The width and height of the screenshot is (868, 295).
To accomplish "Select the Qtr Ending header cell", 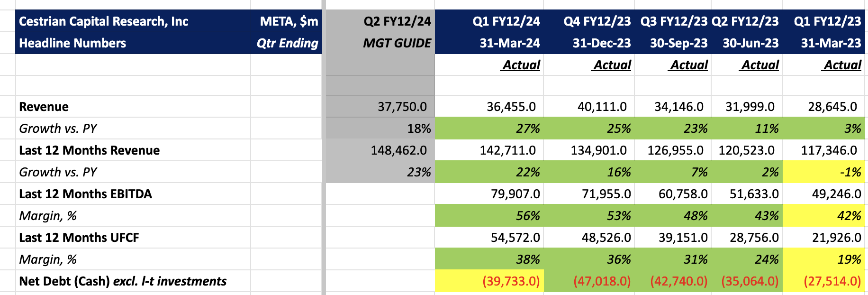I will (287, 43).
